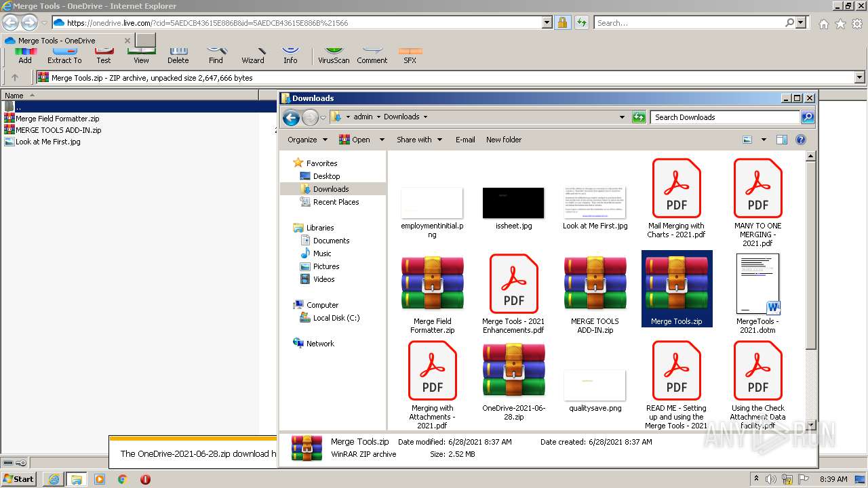Click the taskbar clock 8:39 AM
Image resolution: width=868 pixels, height=488 pixels.
833,479
